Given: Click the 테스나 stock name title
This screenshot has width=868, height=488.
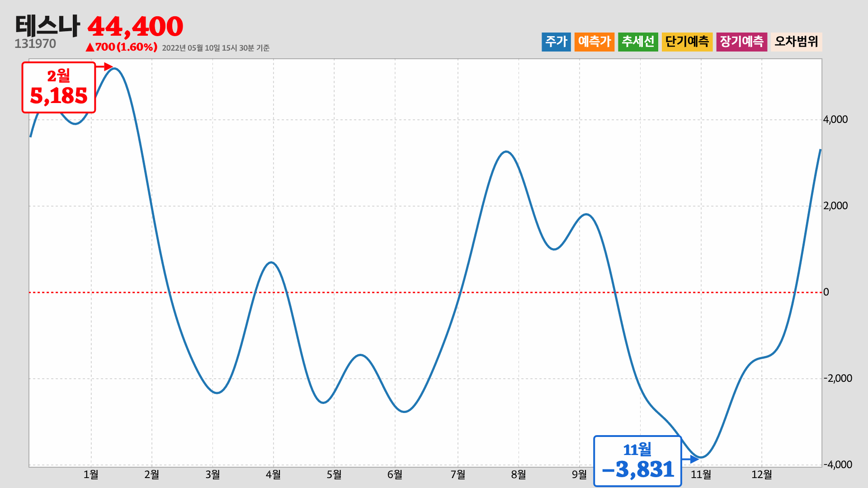Looking at the screenshot, I should (x=47, y=25).
